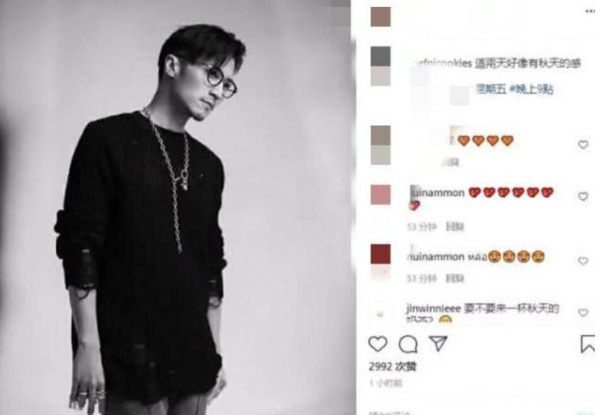The image size is (606, 415).
Task: Open pink avatar beside the red hearts comment
Action: coord(381,194)
